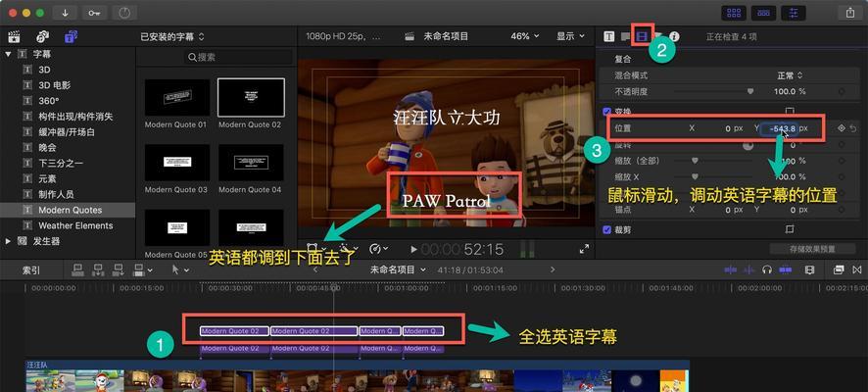Click the play button under viewer
868x392 pixels.
(x=413, y=250)
